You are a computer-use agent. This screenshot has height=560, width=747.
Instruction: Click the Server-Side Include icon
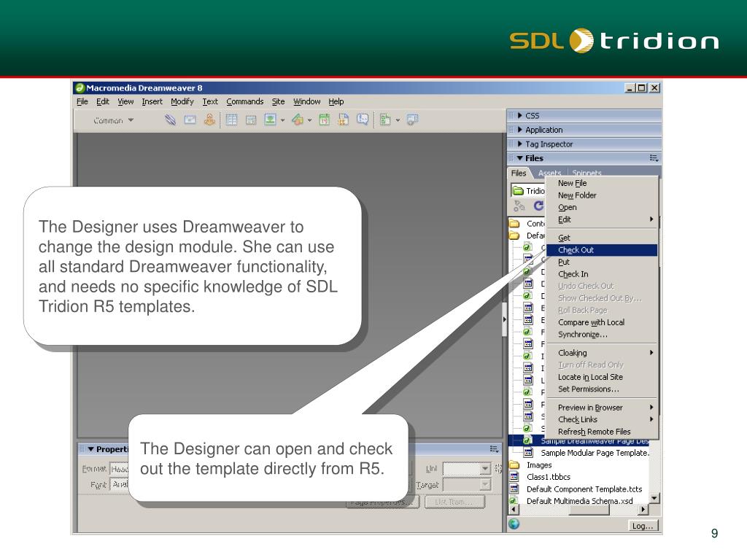[343, 120]
